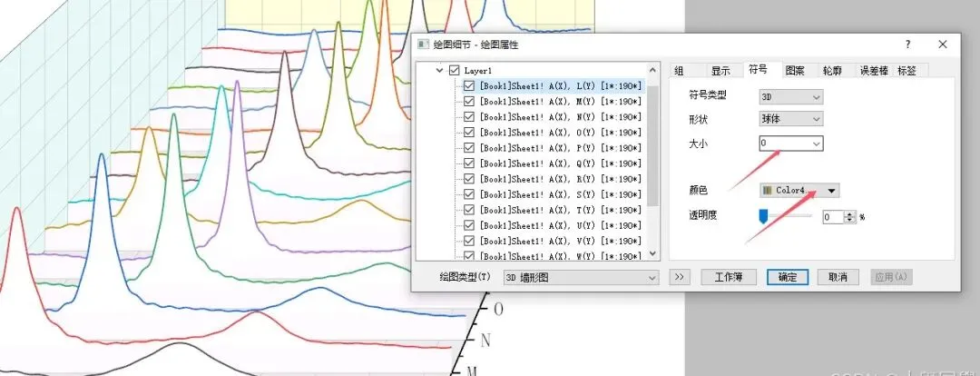The image size is (980, 376).
Task: Click the help question mark in dialog title
Action: 907,45
